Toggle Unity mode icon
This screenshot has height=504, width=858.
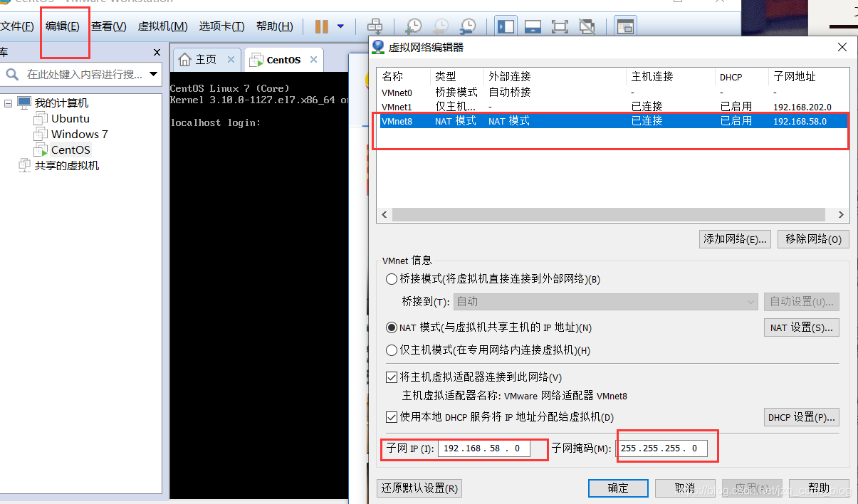pyautogui.click(x=587, y=26)
